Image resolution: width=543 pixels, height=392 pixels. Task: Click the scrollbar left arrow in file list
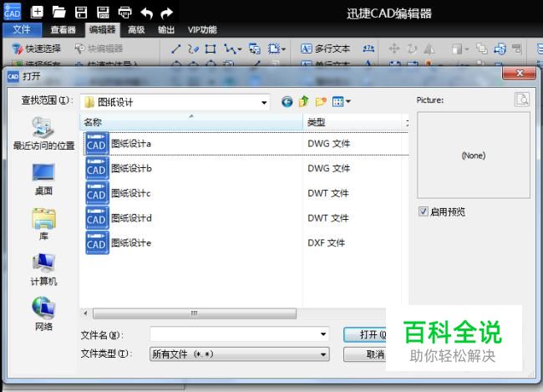pos(85,313)
